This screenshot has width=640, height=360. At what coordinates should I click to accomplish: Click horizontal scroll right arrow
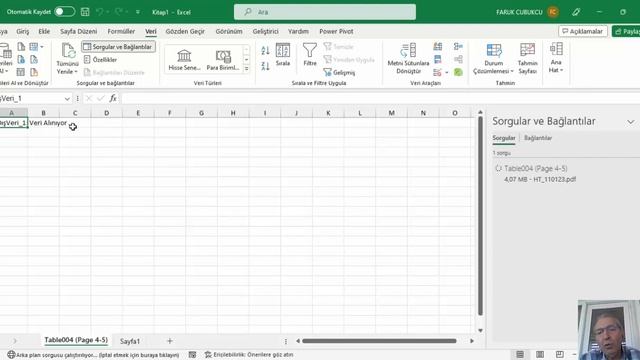(472, 341)
